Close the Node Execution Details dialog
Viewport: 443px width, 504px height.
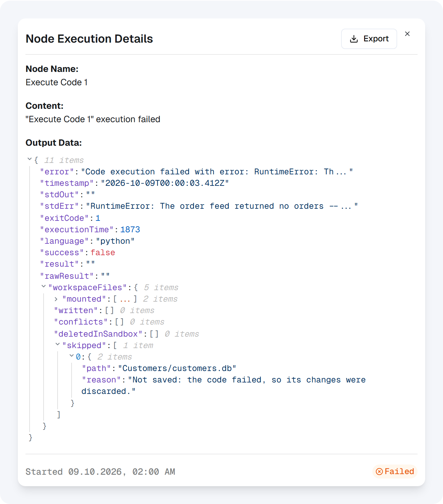(x=407, y=34)
